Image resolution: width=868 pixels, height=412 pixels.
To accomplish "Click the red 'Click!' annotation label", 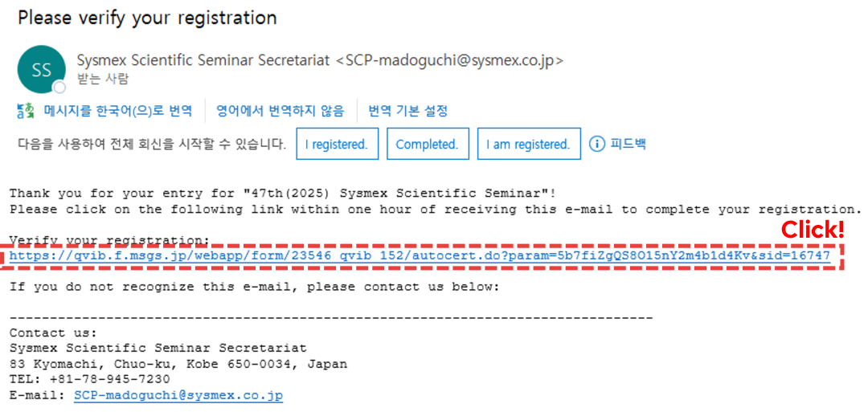I will point(813,230).
